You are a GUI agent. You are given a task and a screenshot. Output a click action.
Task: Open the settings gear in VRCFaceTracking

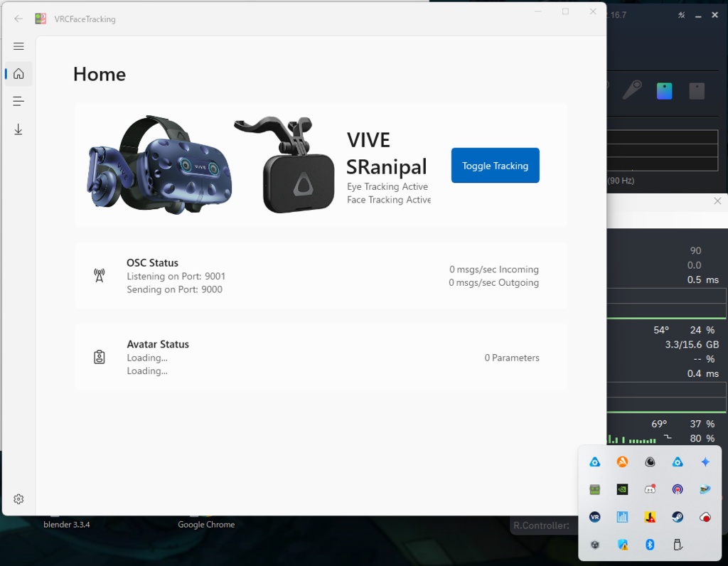(18, 498)
